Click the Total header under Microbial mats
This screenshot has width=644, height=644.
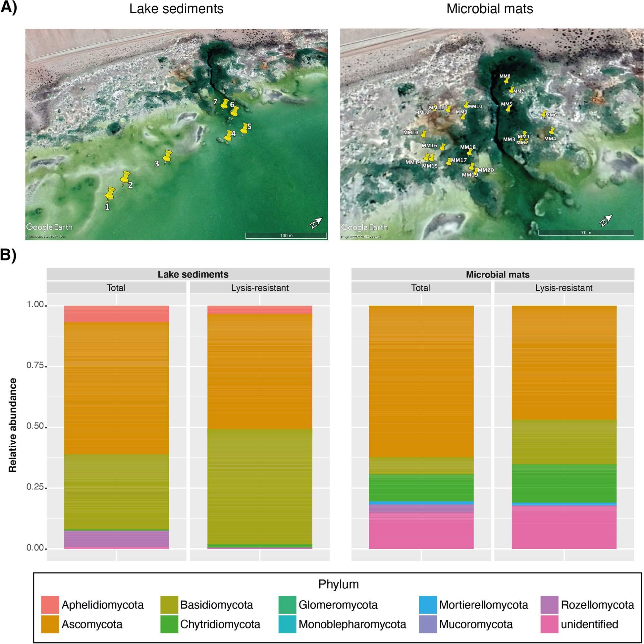(x=421, y=287)
